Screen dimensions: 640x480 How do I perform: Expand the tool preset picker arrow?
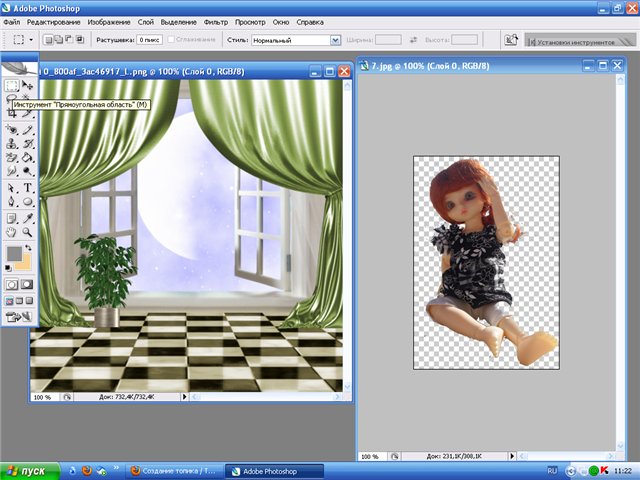[x=33, y=40]
